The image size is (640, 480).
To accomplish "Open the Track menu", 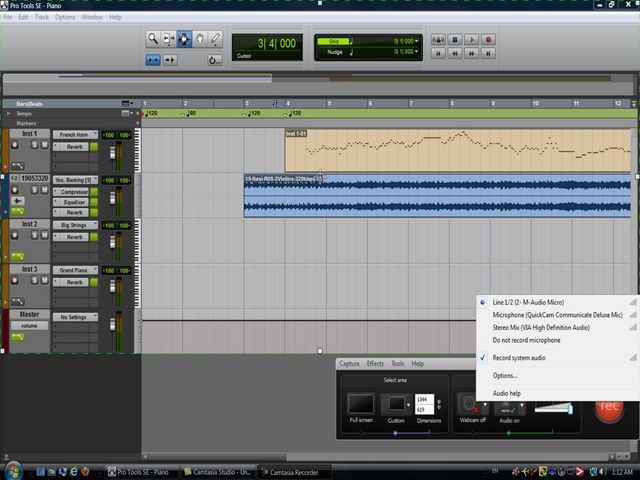I will tap(41, 17).
